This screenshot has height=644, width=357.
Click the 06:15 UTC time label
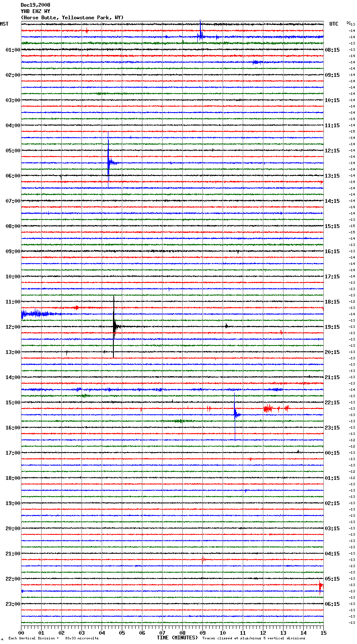click(x=332, y=604)
